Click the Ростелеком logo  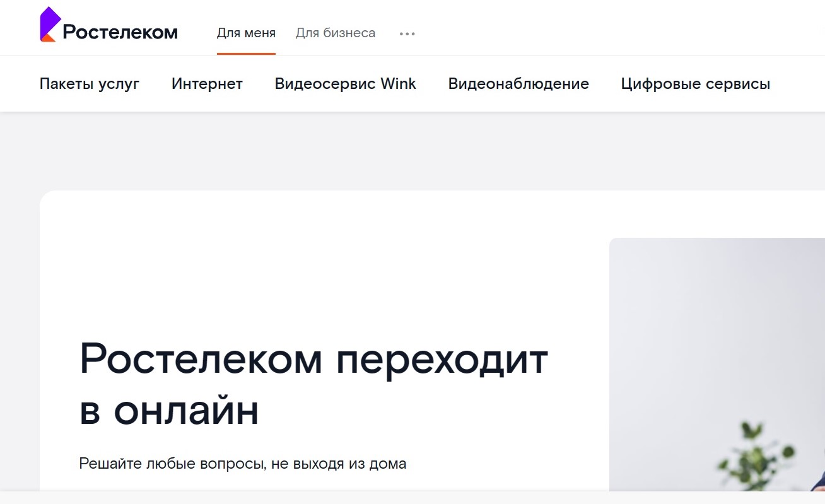[x=108, y=25]
